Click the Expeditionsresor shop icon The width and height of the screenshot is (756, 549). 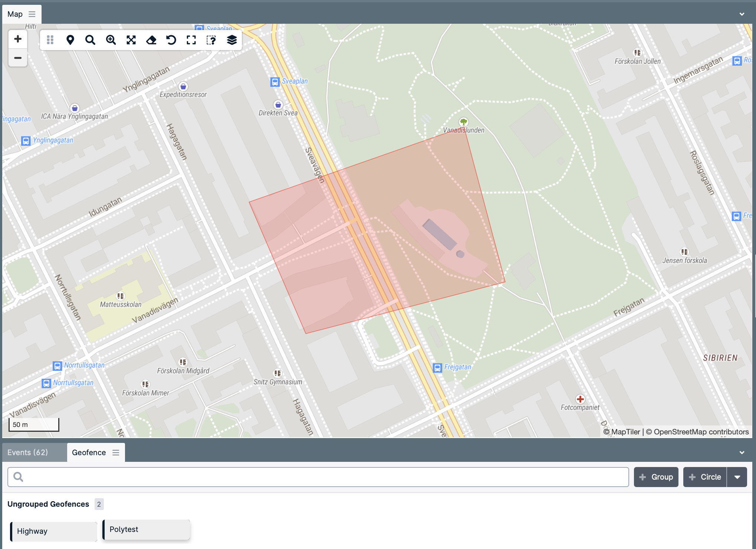coord(183,86)
